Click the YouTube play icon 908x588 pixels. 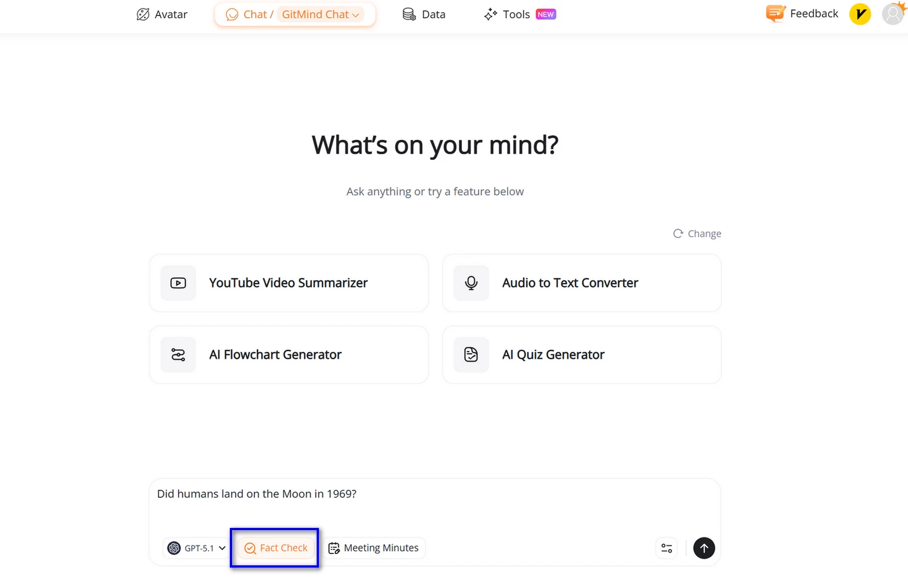point(178,283)
